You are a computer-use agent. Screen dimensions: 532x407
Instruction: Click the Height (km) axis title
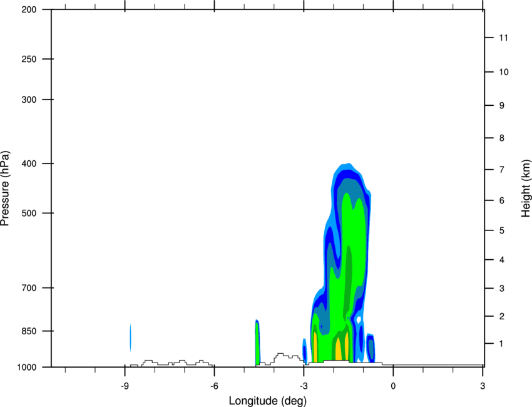(x=526, y=188)
